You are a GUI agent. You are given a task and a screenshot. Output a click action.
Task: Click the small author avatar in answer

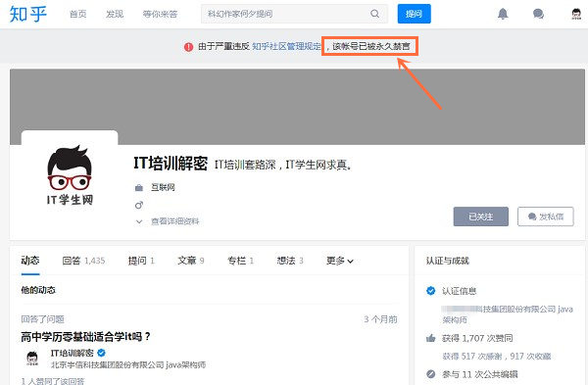coord(32,358)
